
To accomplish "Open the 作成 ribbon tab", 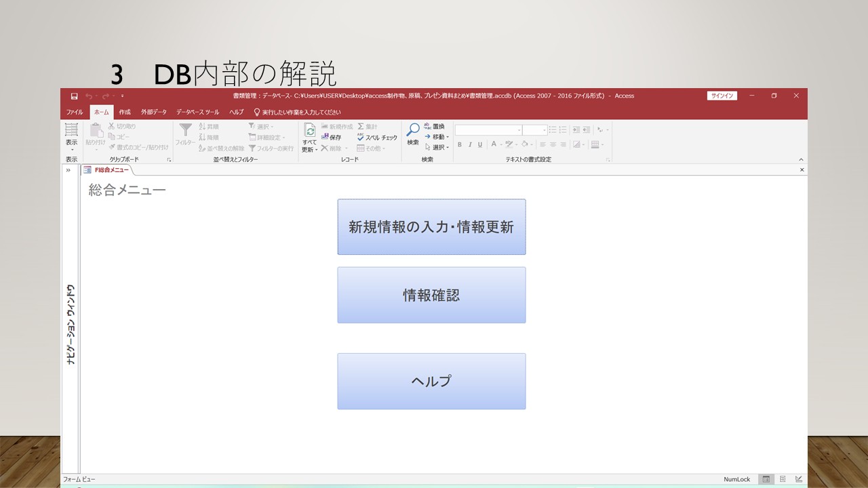I will (125, 113).
